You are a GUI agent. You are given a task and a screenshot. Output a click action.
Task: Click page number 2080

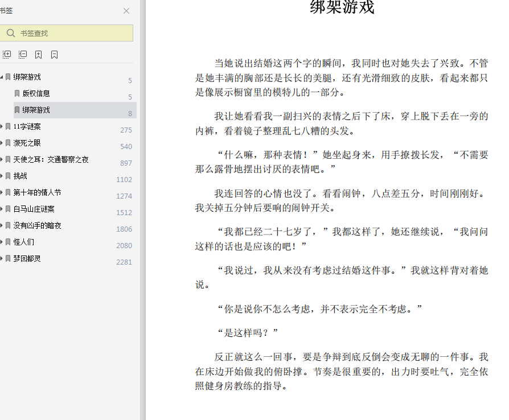point(124,246)
